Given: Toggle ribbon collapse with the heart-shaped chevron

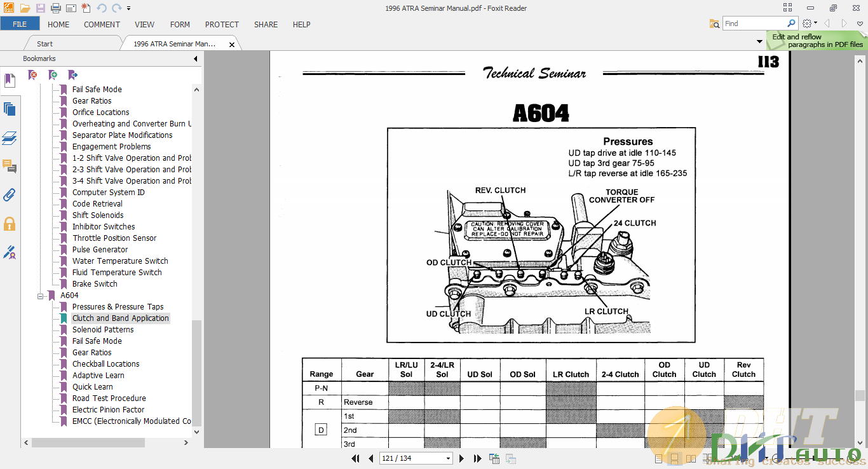Looking at the screenshot, I should click(860, 24).
